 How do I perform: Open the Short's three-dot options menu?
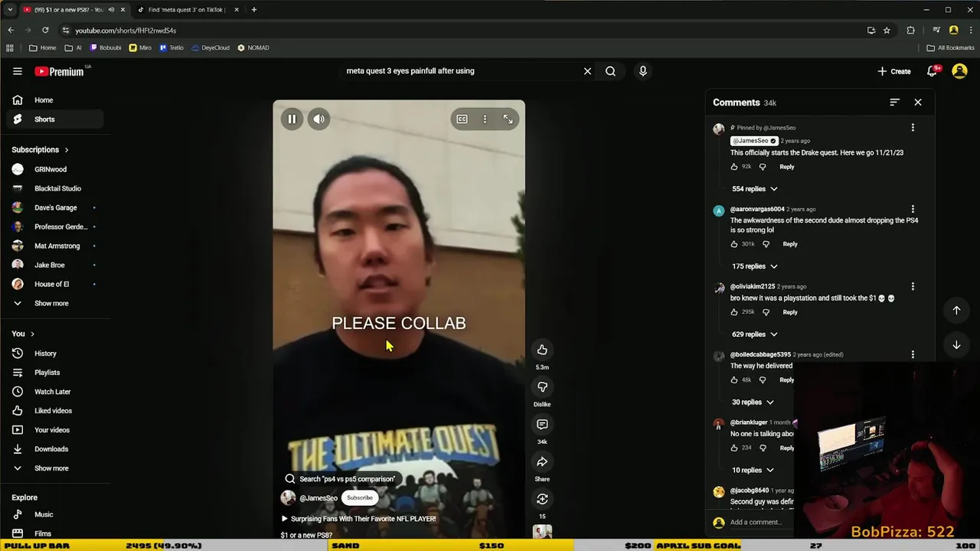(x=485, y=119)
